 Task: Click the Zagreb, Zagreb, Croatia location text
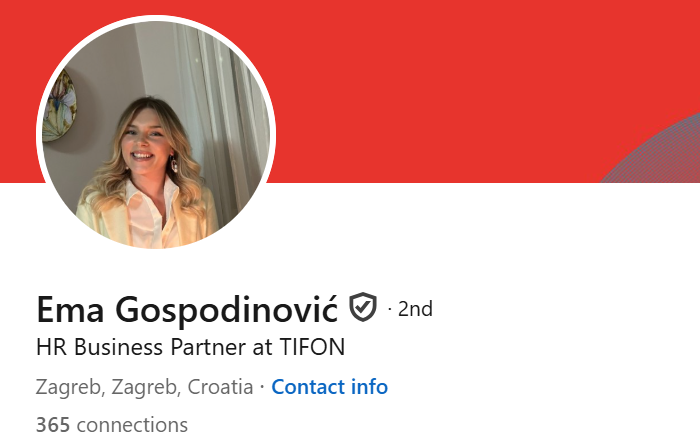click(x=144, y=387)
